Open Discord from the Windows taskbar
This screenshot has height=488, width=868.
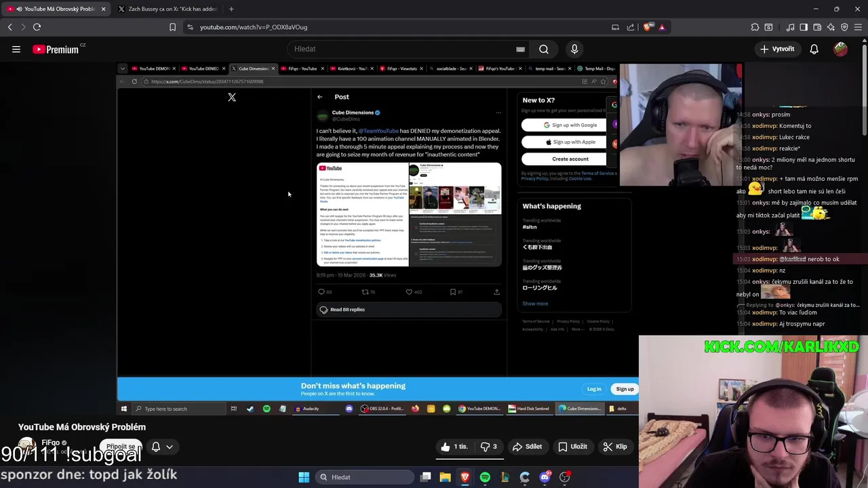[545, 477]
